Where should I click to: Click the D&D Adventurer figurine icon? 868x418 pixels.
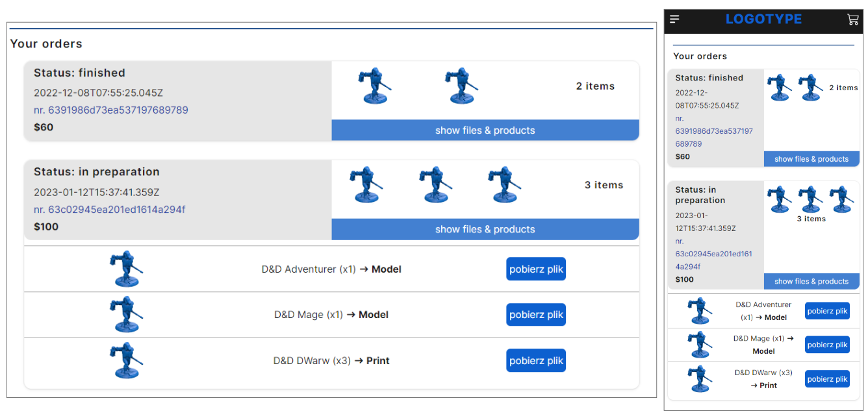point(127,269)
